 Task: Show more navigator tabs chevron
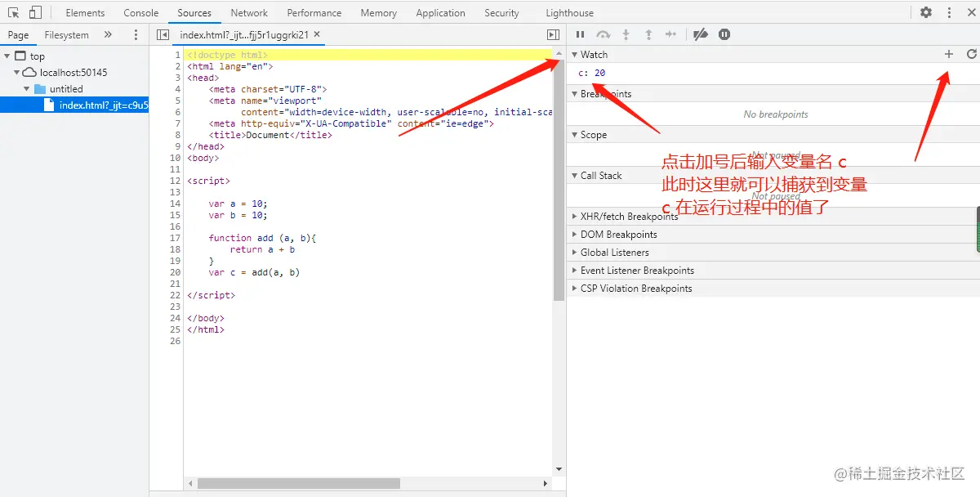click(x=108, y=35)
